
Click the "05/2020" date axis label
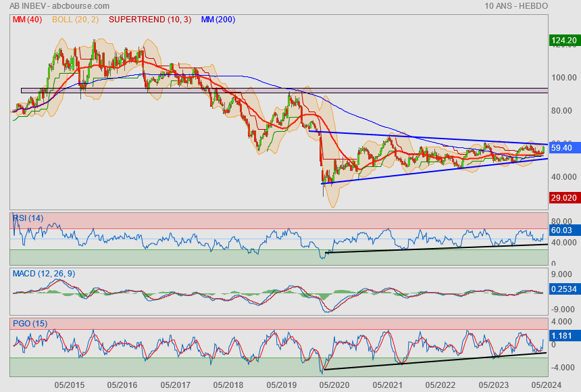(x=334, y=385)
